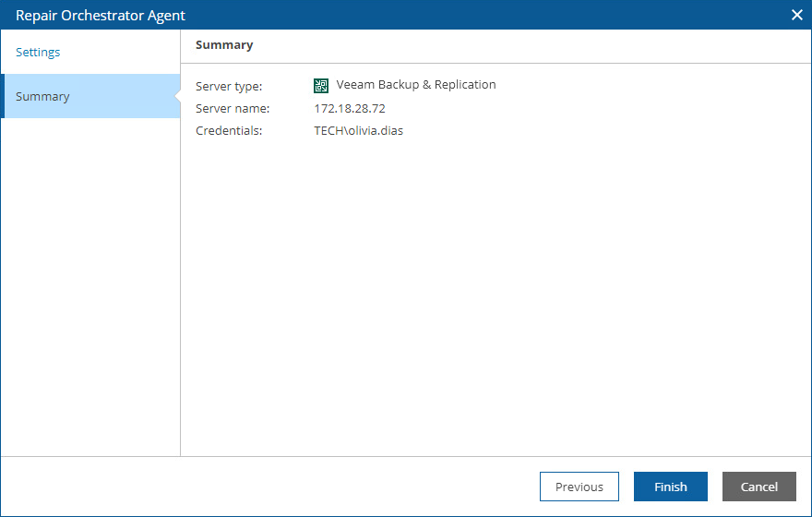Select the 172.18.28.72 server name value
The height and width of the screenshot is (517, 812).
coord(350,109)
